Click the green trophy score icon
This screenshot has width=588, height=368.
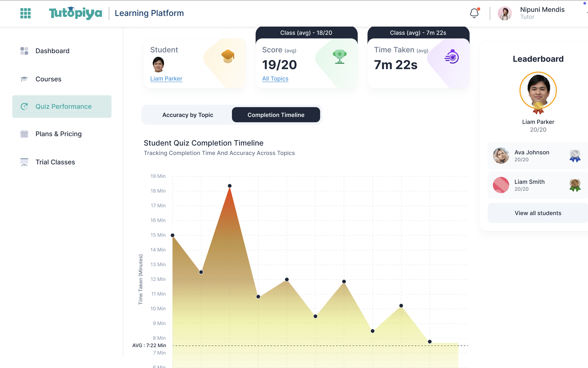point(340,56)
